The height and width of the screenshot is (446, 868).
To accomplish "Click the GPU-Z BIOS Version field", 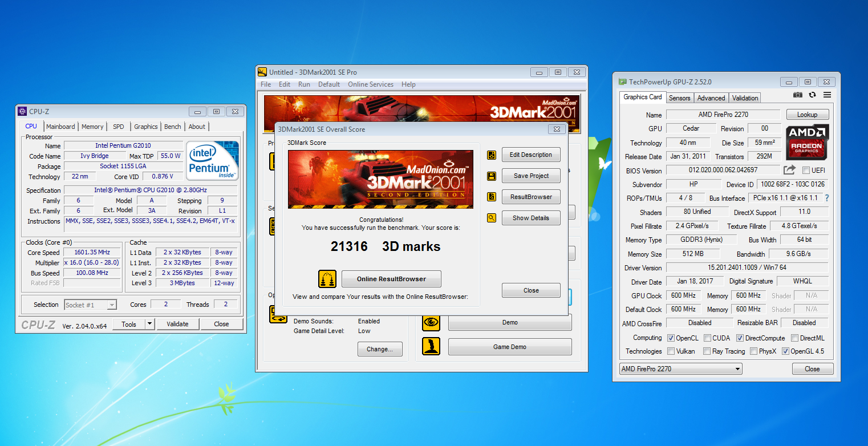I will coord(723,170).
